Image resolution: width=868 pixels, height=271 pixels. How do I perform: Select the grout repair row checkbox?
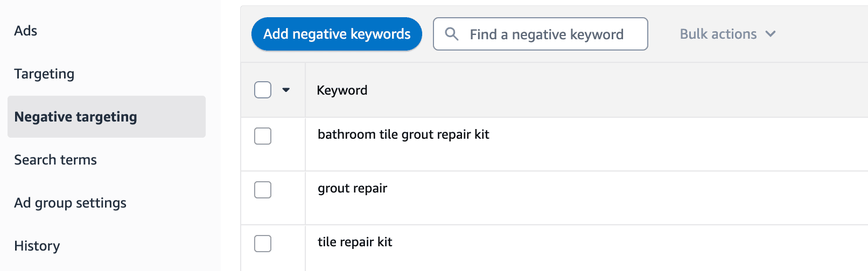263,190
